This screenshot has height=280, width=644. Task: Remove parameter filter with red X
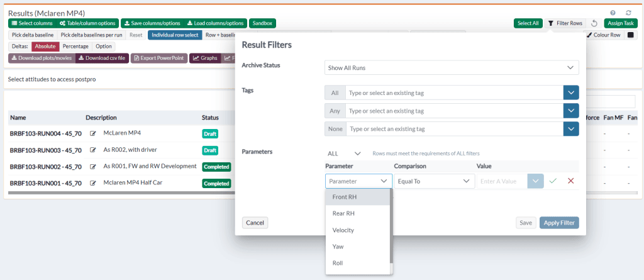[570, 181]
